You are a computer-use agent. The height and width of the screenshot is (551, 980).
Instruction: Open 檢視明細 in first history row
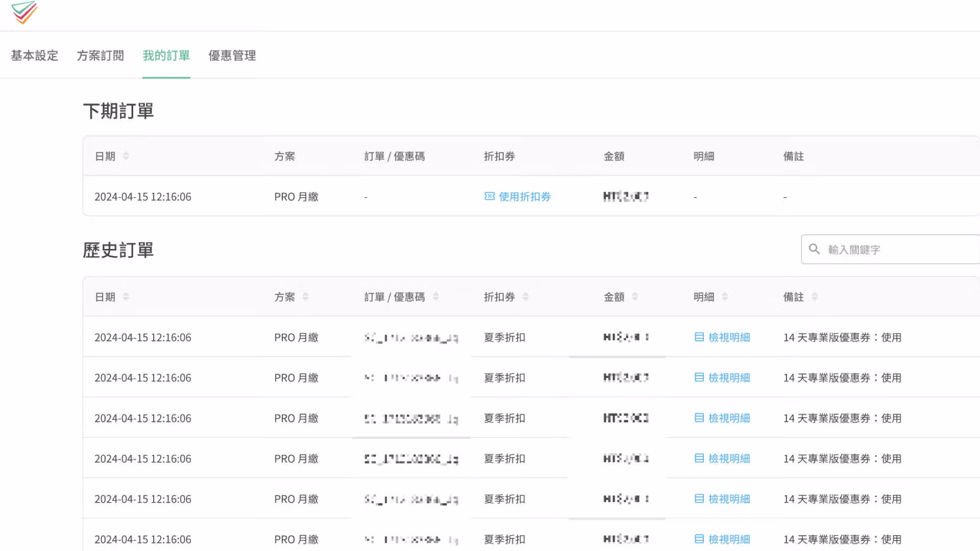click(x=729, y=337)
